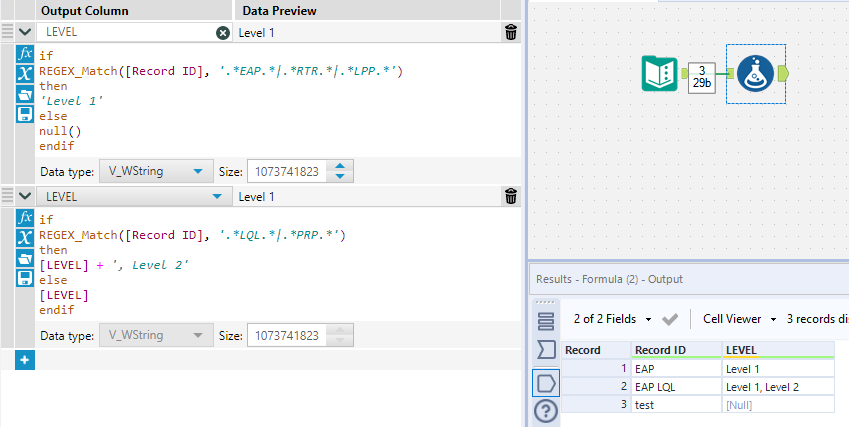The image size is (849, 427).
Task: Delete the second LEVEL expression
Action: (511, 197)
